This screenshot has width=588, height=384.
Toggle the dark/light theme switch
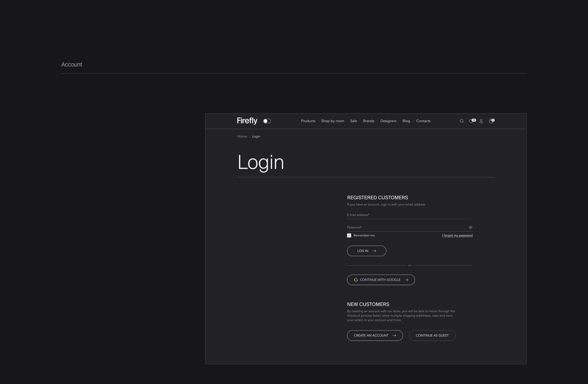click(x=267, y=121)
